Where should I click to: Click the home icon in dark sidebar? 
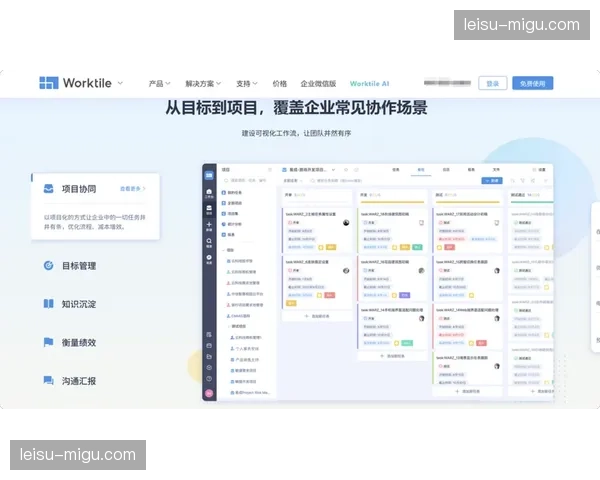click(x=209, y=193)
